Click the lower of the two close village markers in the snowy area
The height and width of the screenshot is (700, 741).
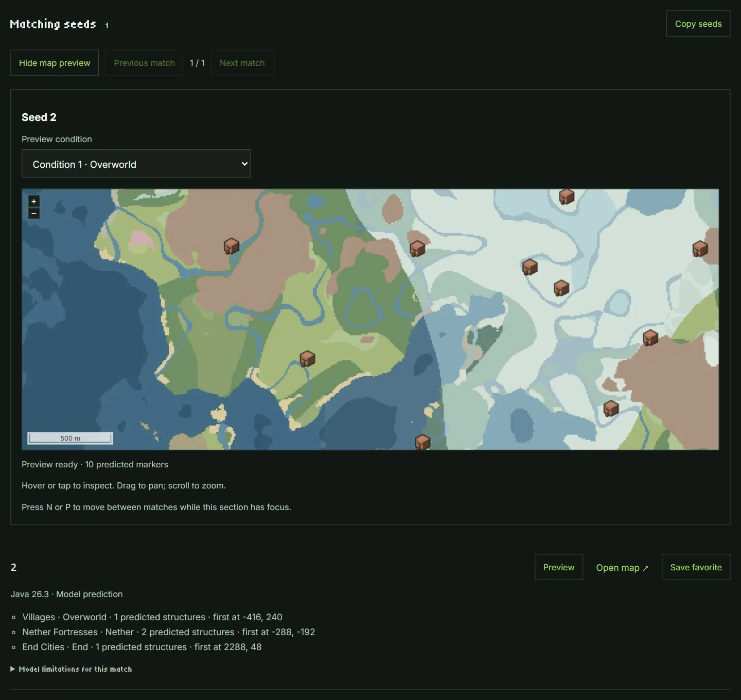pyautogui.click(x=561, y=288)
